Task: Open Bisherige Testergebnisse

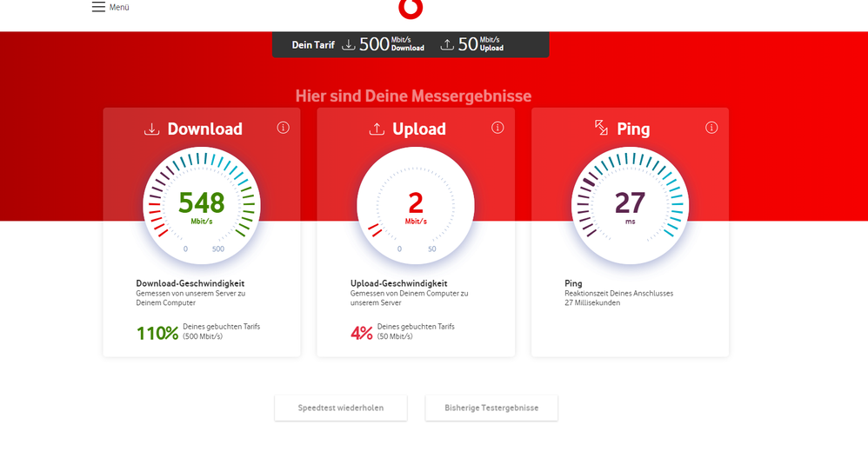Action: pyautogui.click(x=491, y=408)
